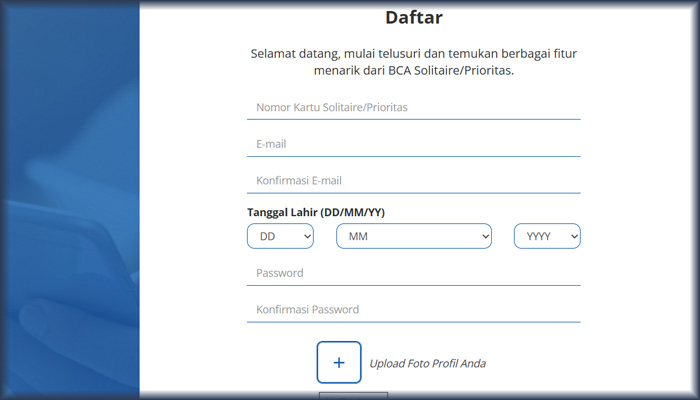Click the Nomor Kartu Solitaire/Prioritas field
700x400 pixels.
click(x=413, y=108)
